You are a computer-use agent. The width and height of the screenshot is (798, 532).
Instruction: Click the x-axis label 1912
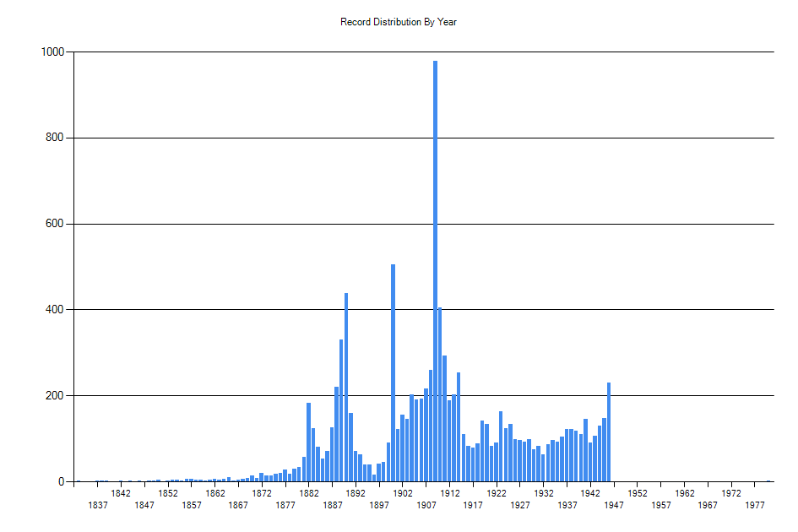tap(450, 493)
